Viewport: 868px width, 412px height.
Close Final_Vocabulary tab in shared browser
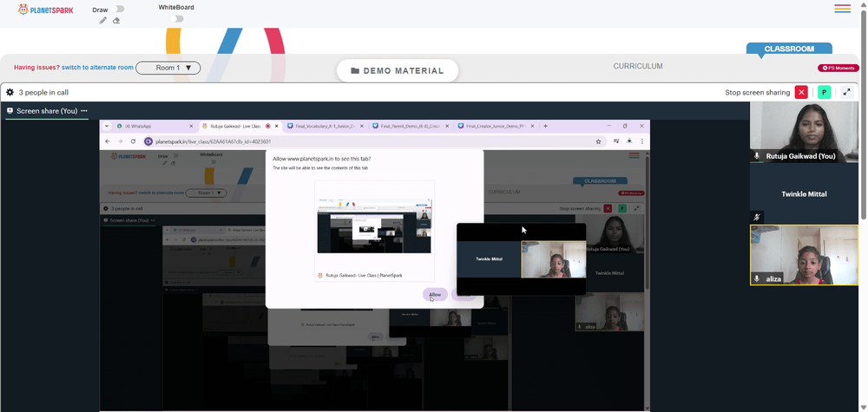[362, 126]
